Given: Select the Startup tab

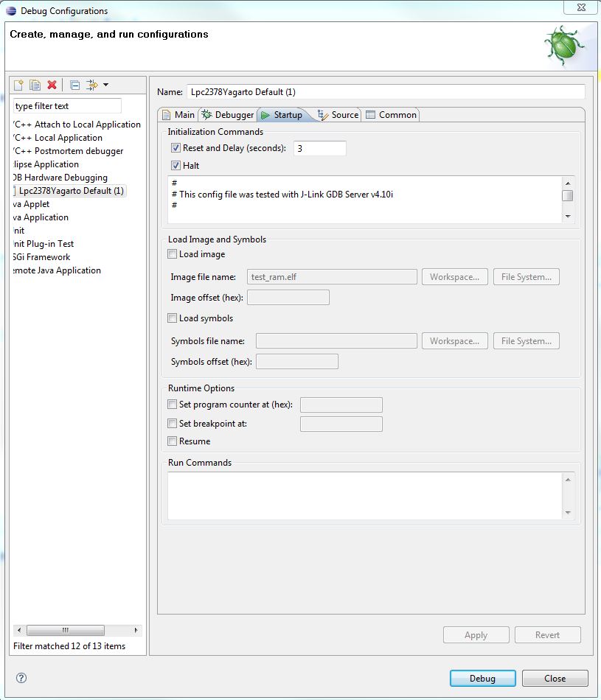Looking at the screenshot, I should click(282, 115).
